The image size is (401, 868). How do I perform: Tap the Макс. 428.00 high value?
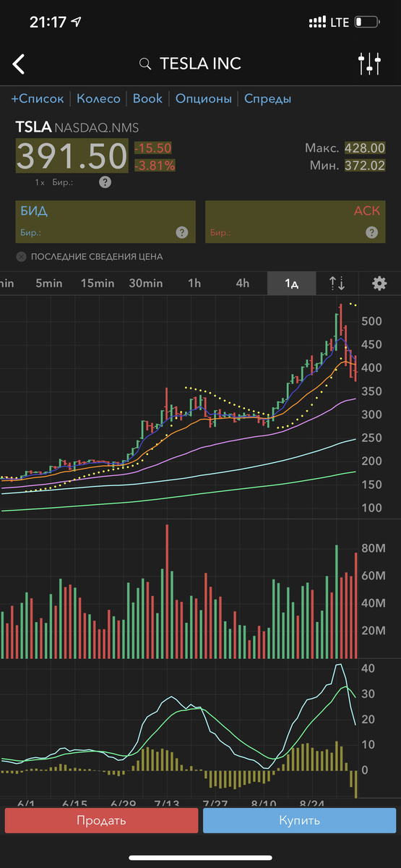click(x=345, y=148)
